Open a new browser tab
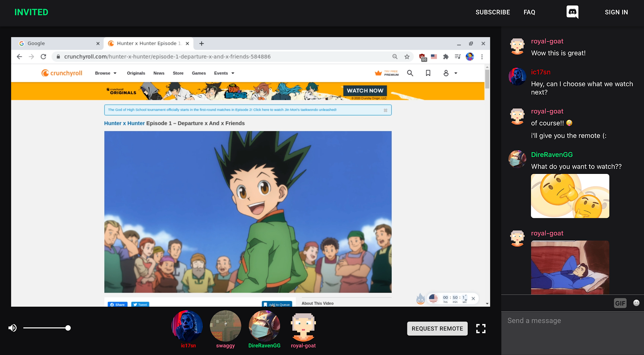The height and width of the screenshot is (355, 644). click(202, 43)
